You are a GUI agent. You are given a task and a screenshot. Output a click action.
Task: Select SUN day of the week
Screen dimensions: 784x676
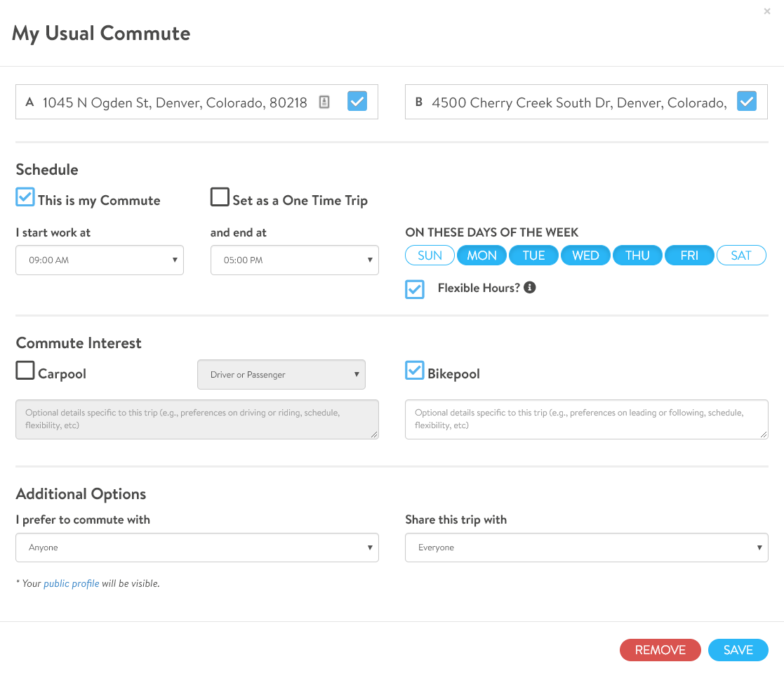tap(430, 256)
